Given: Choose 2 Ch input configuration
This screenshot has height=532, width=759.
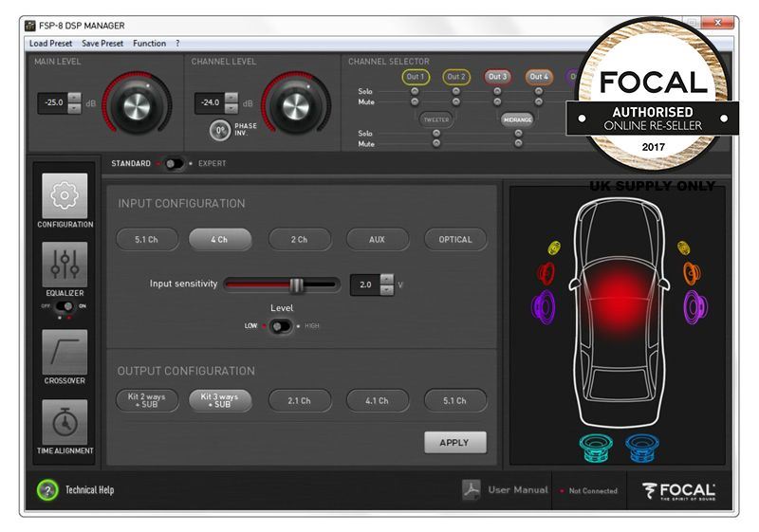Looking at the screenshot, I should [299, 239].
